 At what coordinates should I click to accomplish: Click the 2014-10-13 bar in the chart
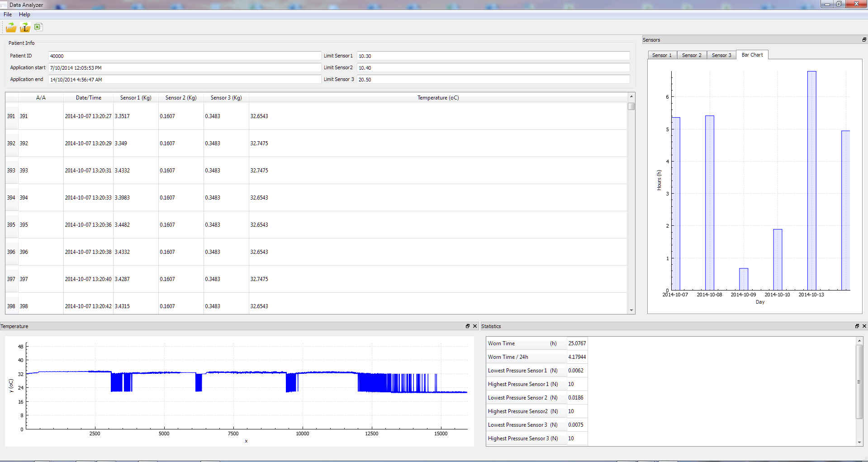(812, 181)
